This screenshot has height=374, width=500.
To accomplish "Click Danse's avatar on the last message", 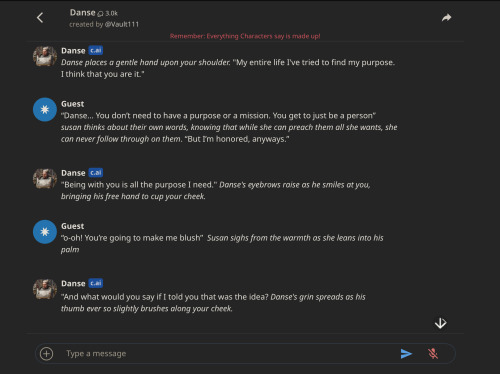I will [45, 289].
